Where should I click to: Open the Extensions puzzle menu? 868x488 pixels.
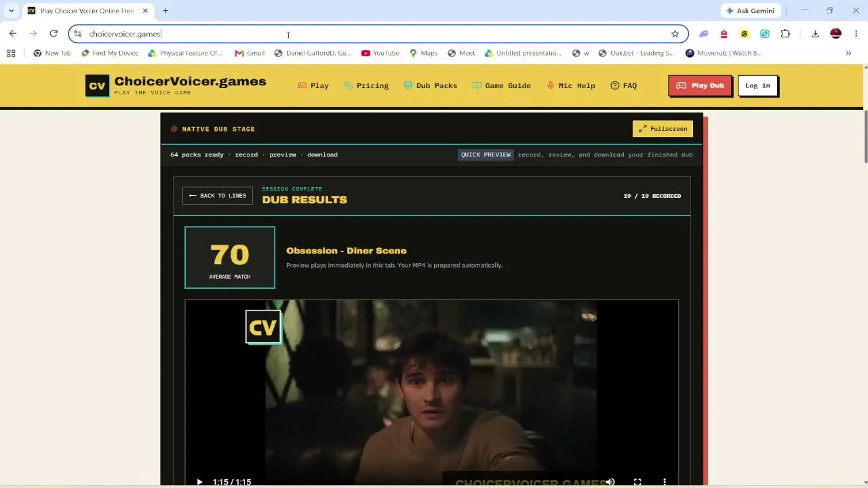785,34
